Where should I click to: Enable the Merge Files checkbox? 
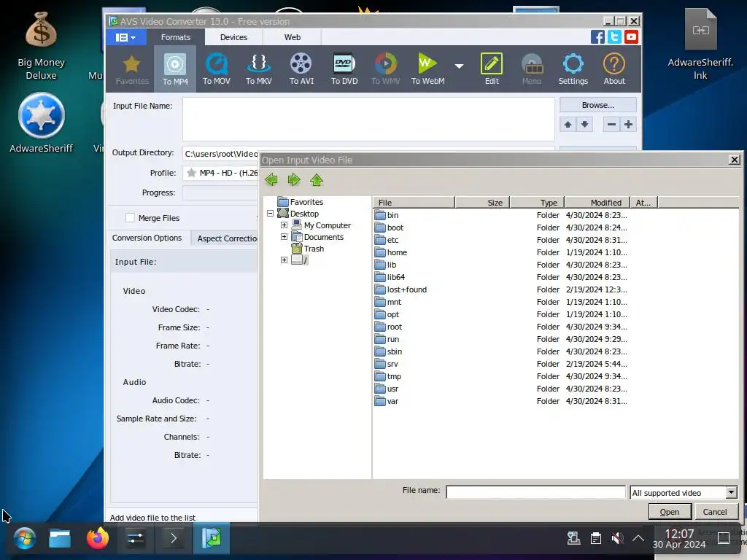130,217
